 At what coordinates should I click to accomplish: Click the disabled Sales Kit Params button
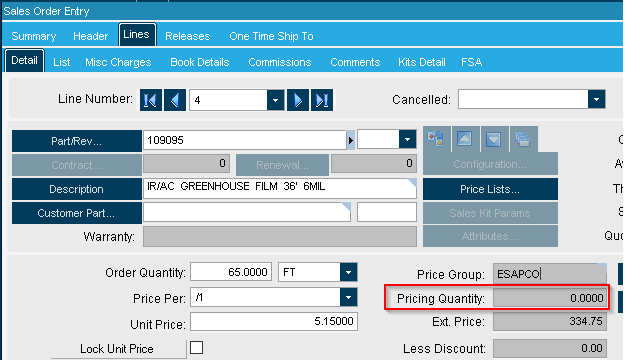pos(490,213)
